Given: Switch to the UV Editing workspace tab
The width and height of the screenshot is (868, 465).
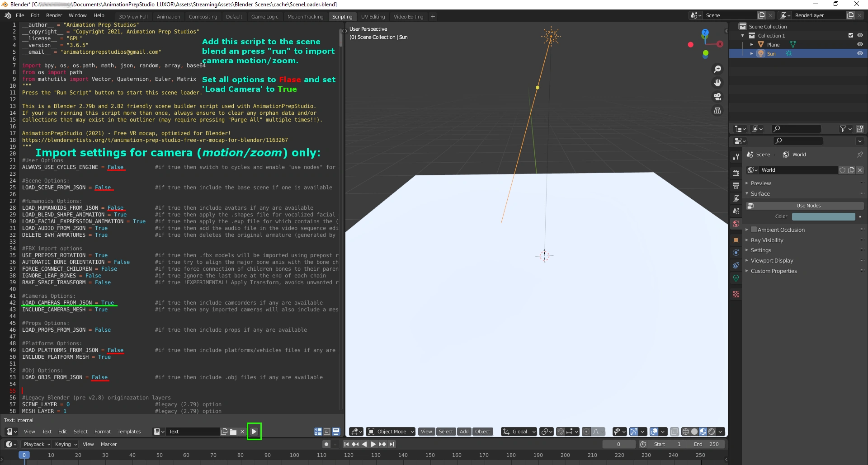Looking at the screenshot, I should pos(373,17).
